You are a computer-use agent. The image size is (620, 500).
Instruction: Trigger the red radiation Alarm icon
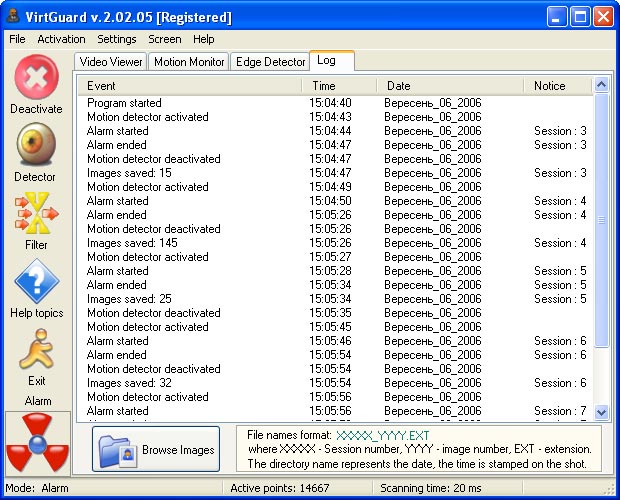point(38,443)
